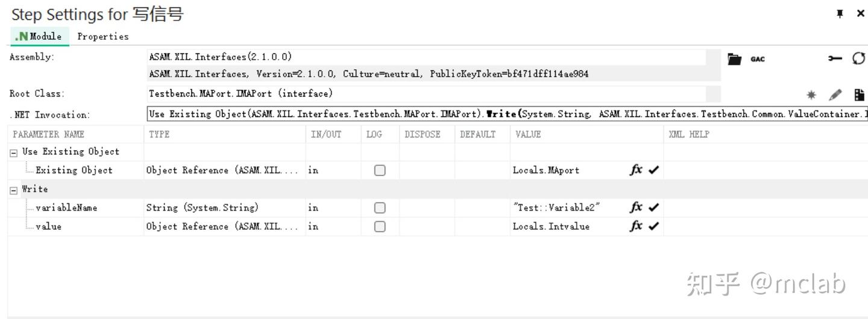Enable Log for the Existing Object parameter
Image resolution: width=868 pixels, height=319 pixels.
pyautogui.click(x=380, y=170)
